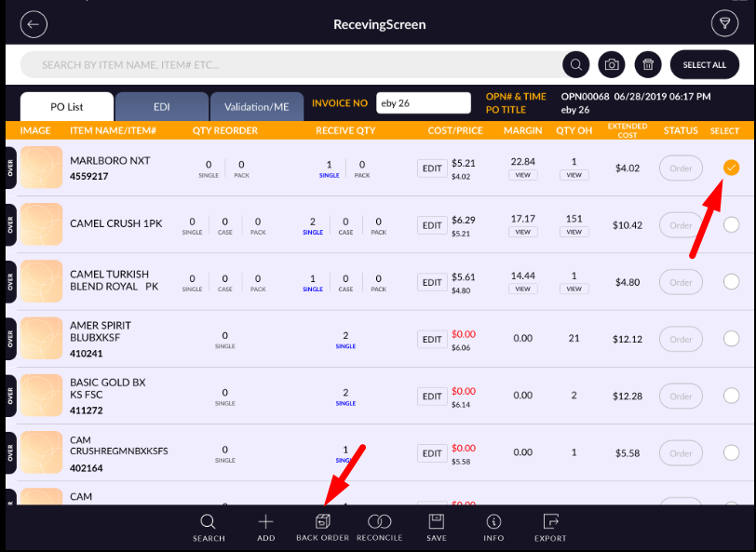Click the Reconcile icon
756x552 pixels.
(379, 528)
